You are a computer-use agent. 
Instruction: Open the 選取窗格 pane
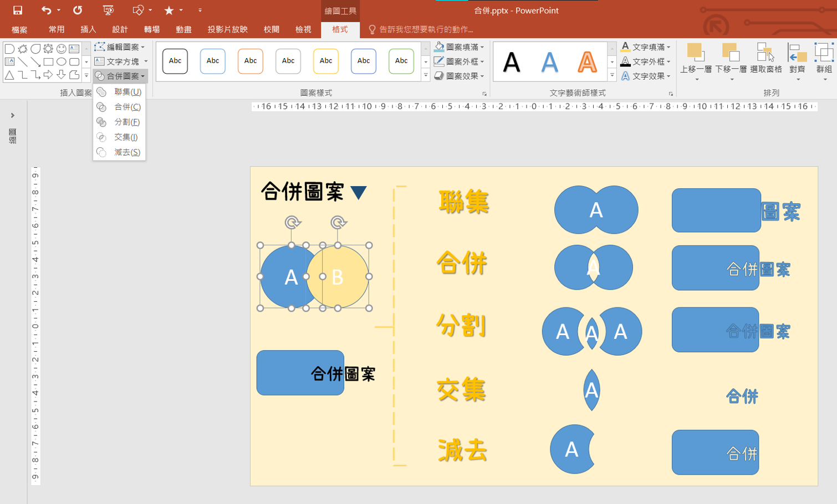[766, 59]
